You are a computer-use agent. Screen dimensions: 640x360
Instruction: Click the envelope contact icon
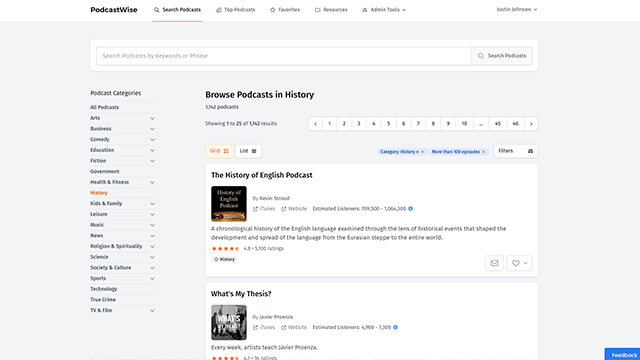click(494, 263)
